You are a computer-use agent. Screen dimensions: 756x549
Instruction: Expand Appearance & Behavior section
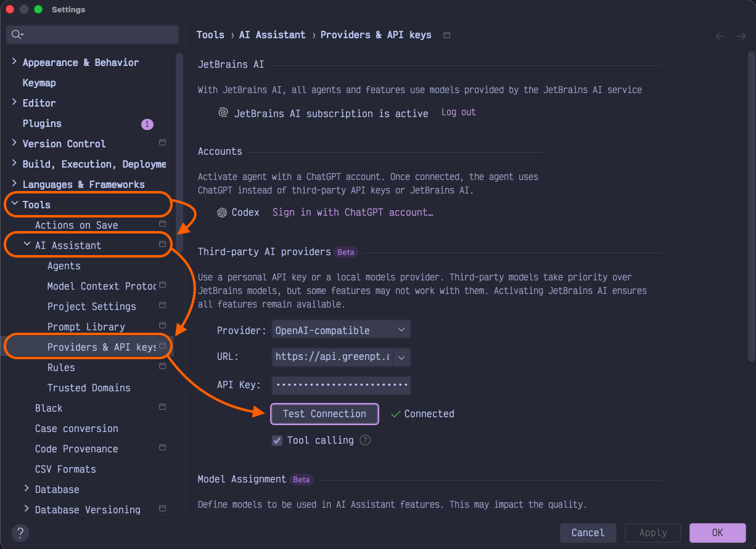pyautogui.click(x=14, y=62)
